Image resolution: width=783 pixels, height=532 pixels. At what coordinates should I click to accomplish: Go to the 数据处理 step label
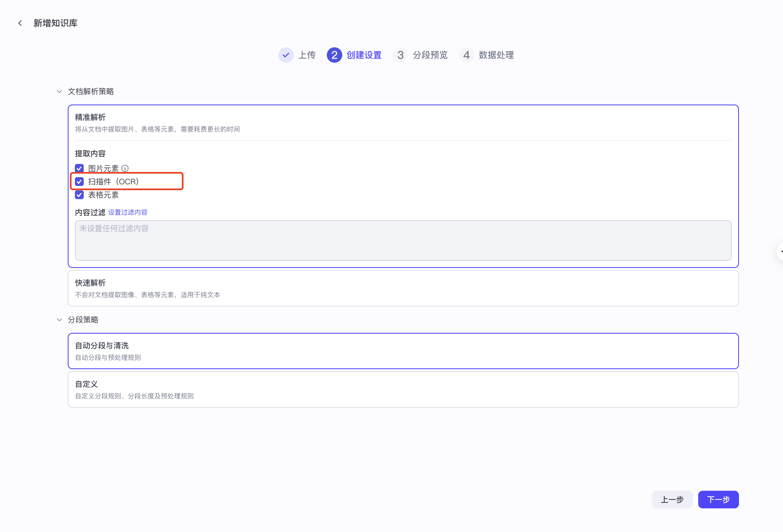point(496,55)
